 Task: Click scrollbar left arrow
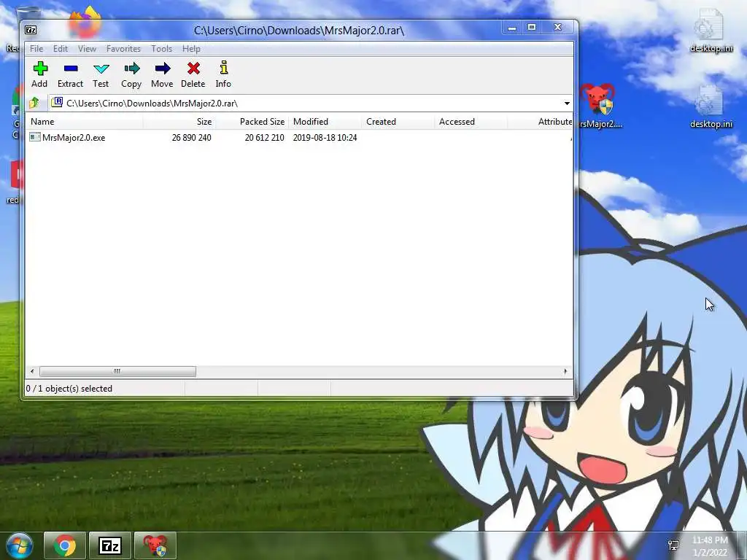[32, 371]
